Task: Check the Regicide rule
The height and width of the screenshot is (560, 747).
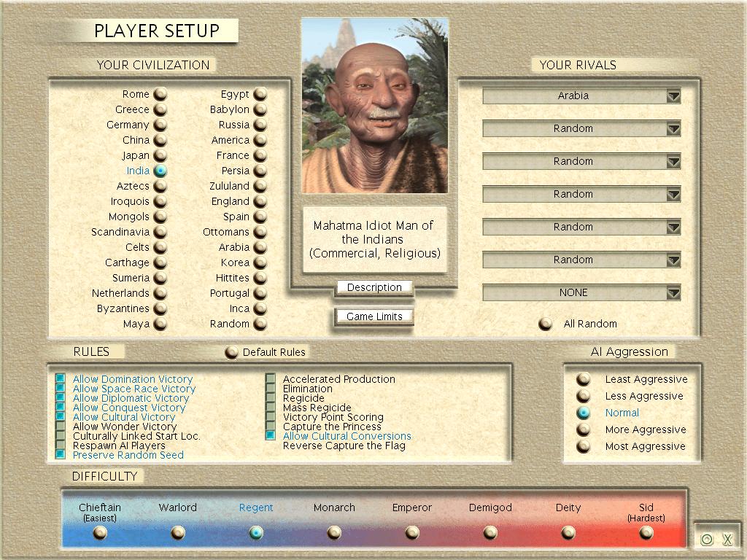Action: [x=271, y=397]
